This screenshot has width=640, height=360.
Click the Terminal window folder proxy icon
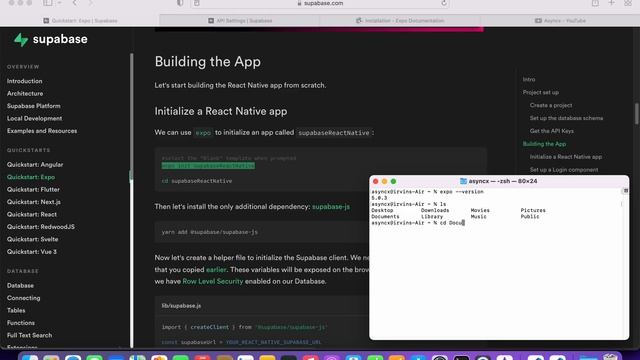click(463, 181)
